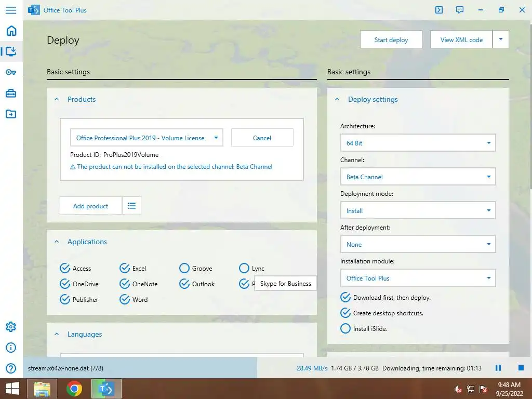Click the Deploy page heading
532x399 pixels.
click(x=63, y=40)
